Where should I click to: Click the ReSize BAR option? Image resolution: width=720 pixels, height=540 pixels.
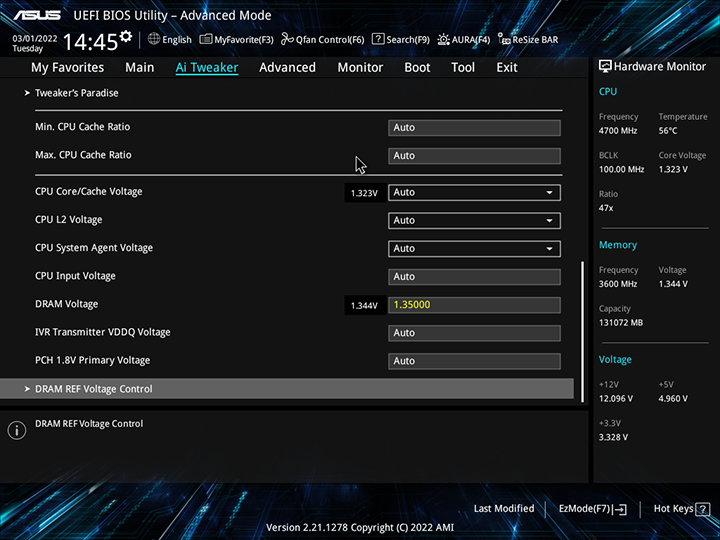pyautogui.click(x=528, y=40)
